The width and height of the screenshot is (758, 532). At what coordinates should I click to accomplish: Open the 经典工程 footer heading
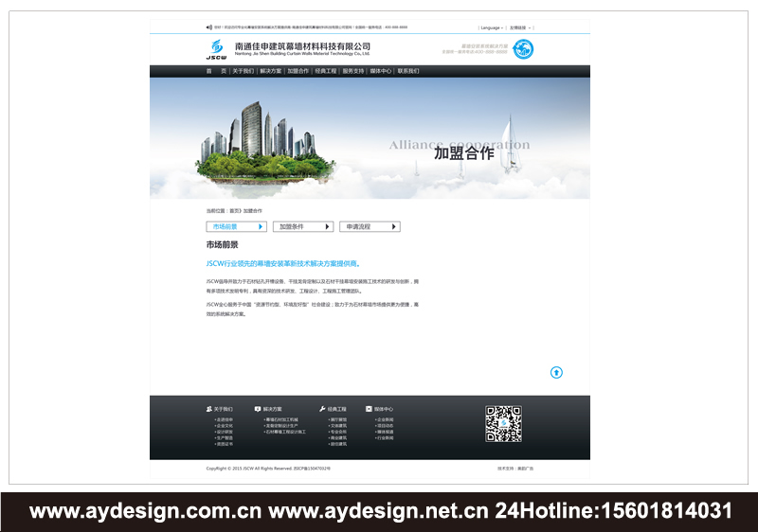337,409
